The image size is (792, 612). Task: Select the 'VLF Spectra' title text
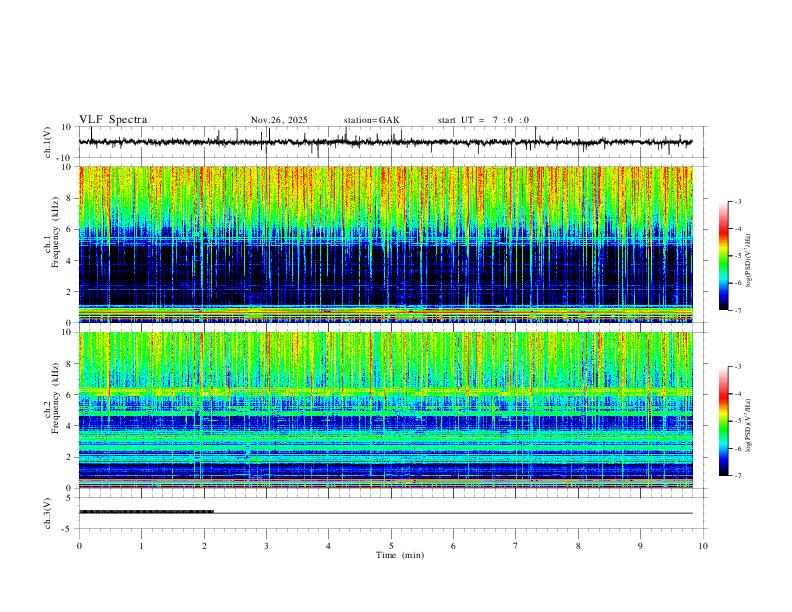(x=113, y=120)
